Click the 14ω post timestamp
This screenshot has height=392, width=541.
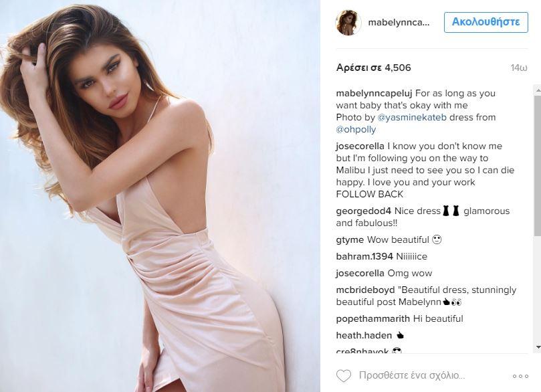tap(519, 68)
